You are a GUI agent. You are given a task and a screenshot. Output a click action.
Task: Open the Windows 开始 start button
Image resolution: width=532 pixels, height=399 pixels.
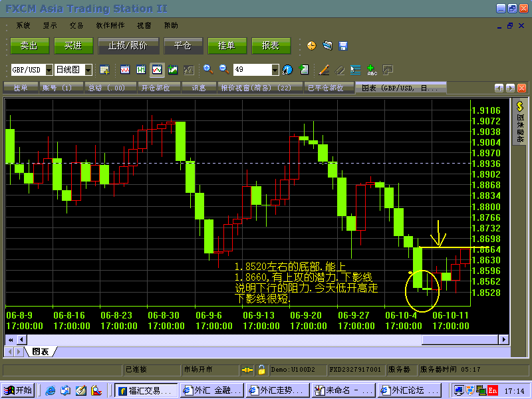coord(18,390)
